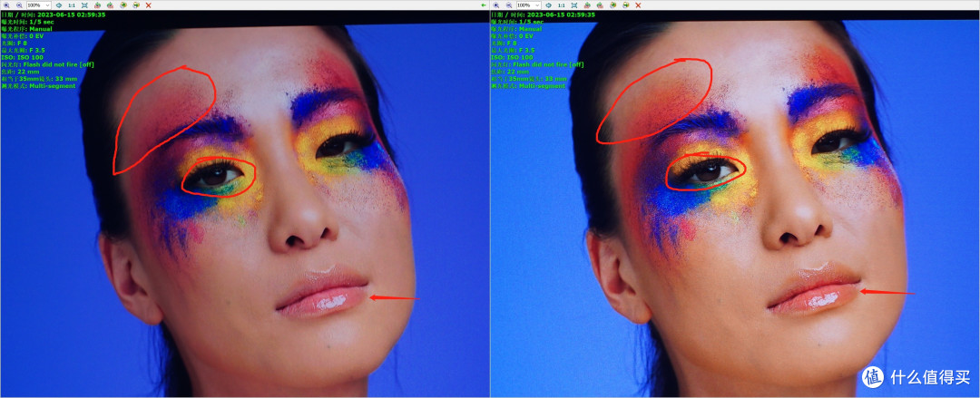
Task: Fit left pane image to window
Action: pos(84,5)
